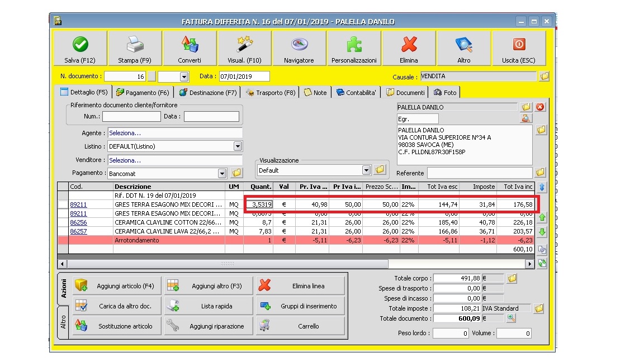The height and width of the screenshot is (362, 644).
Task: Click the Carrello button
Action: coord(300,326)
